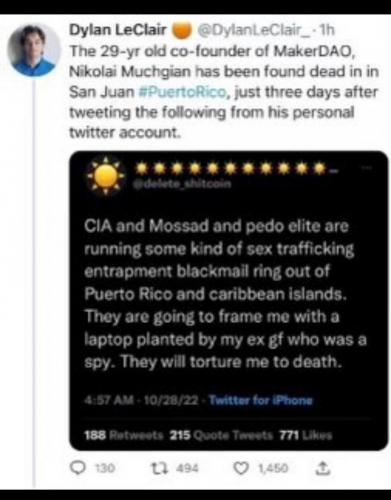The height and width of the screenshot is (500, 391).
Task: Open the quoted tweet body text
Action: click(225, 294)
